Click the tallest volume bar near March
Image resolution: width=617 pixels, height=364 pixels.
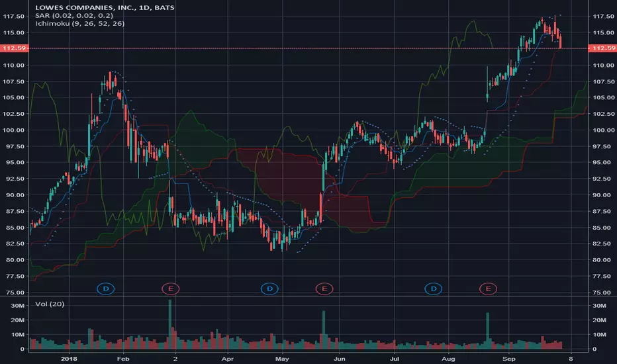[x=170, y=324]
